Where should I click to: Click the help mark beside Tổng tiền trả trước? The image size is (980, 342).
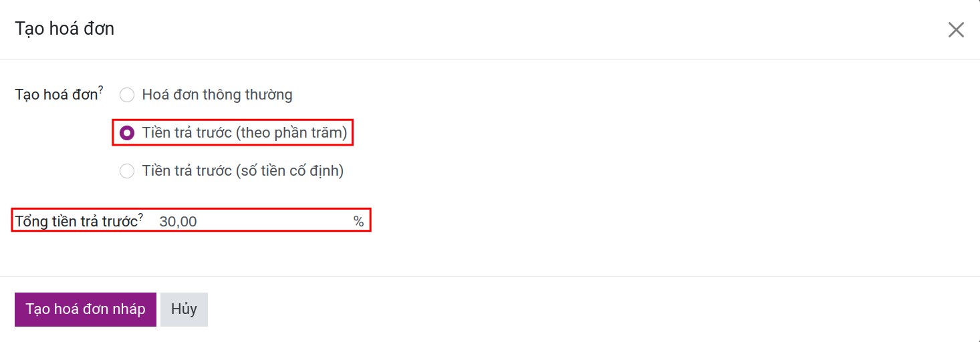(x=141, y=216)
